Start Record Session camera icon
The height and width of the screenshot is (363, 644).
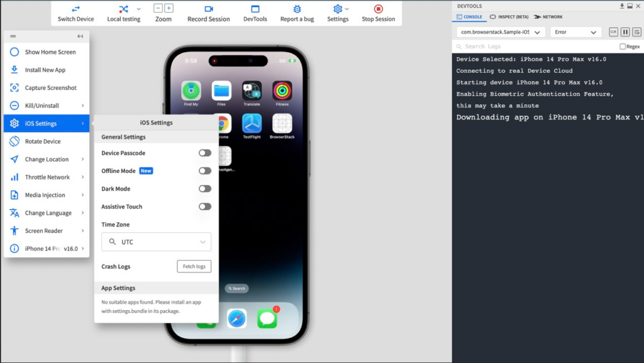209,9
